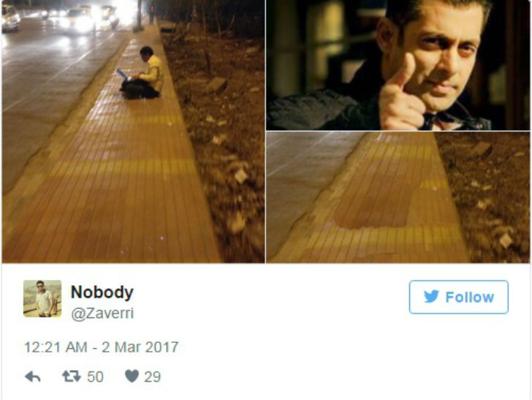Screen dimensions: 532x400
Task: Click the yellow-shirted man on the footpath
Action: click(142, 73)
